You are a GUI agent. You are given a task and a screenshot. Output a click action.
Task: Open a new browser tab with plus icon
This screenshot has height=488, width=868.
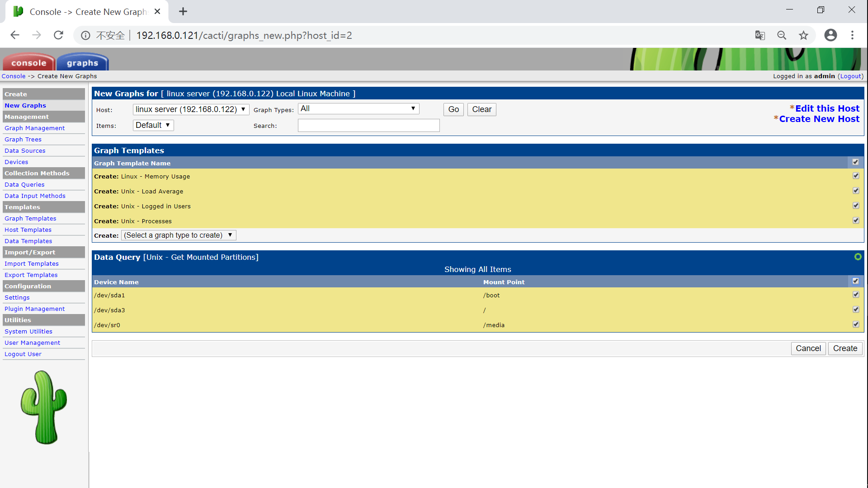coord(183,12)
